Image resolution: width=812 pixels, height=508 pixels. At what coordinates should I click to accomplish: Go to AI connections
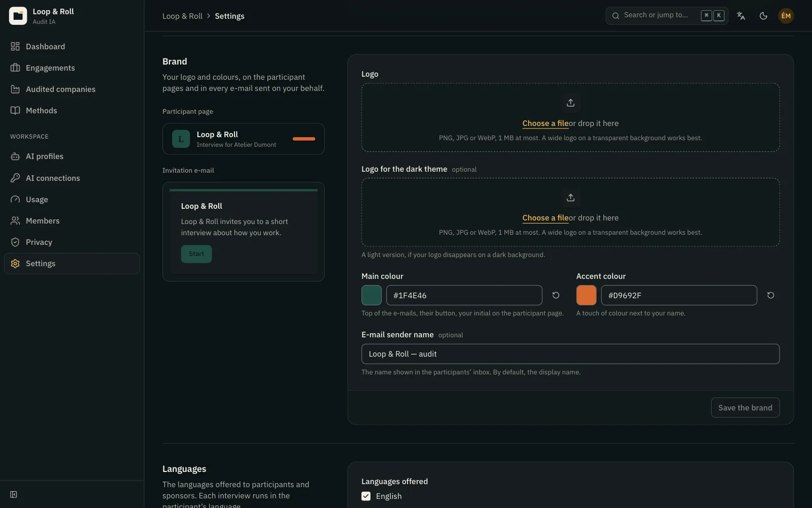(x=72, y=178)
